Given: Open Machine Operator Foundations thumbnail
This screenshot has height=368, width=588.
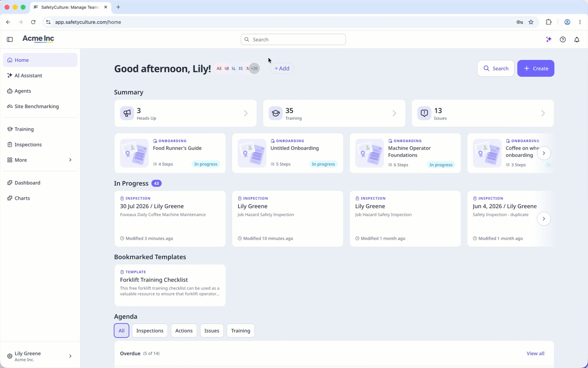Looking at the screenshot, I should point(370,153).
